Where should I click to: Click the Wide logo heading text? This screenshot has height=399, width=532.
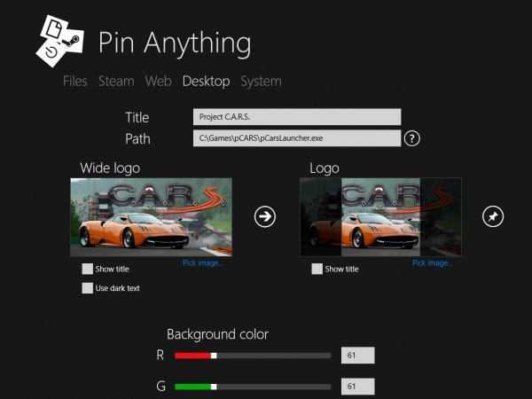110,168
